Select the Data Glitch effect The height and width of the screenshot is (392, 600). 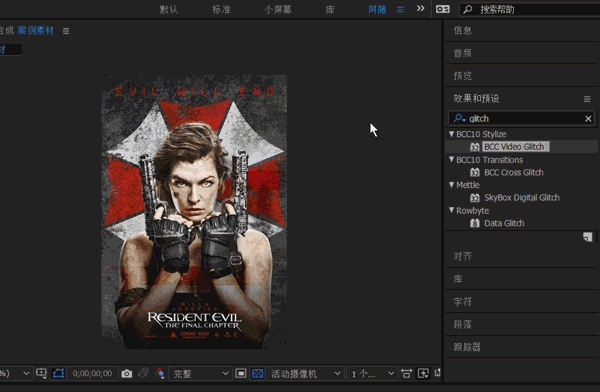504,224
